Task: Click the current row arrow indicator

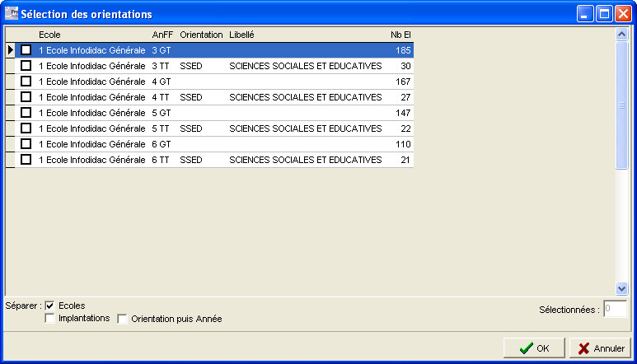Action: pyautogui.click(x=11, y=50)
